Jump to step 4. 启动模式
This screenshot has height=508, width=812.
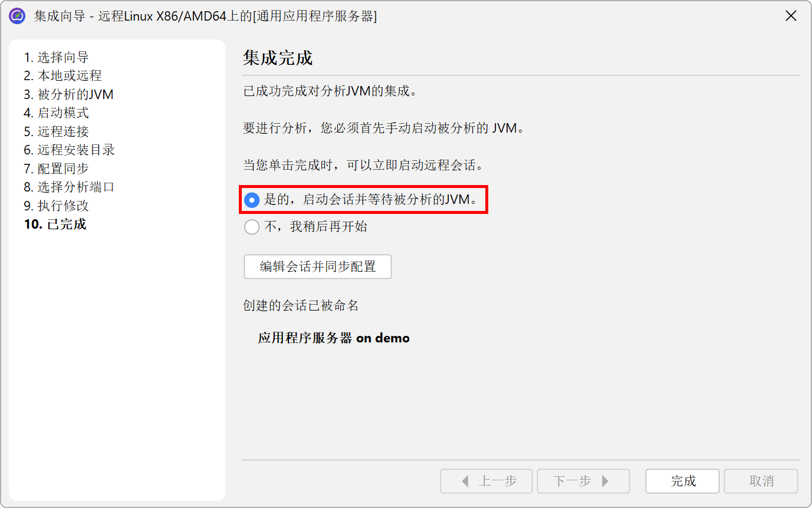tap(57, 113)
